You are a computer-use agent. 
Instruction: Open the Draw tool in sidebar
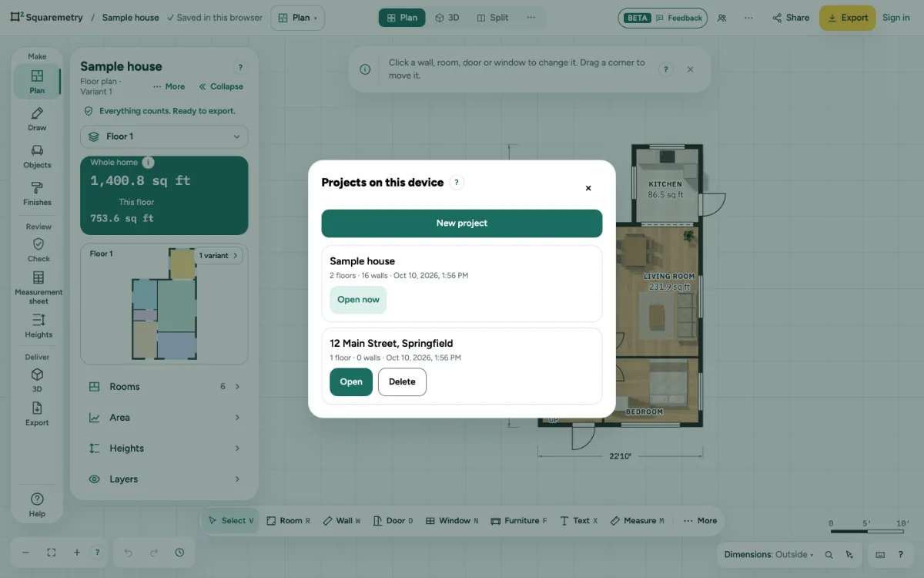pos(37,119)
